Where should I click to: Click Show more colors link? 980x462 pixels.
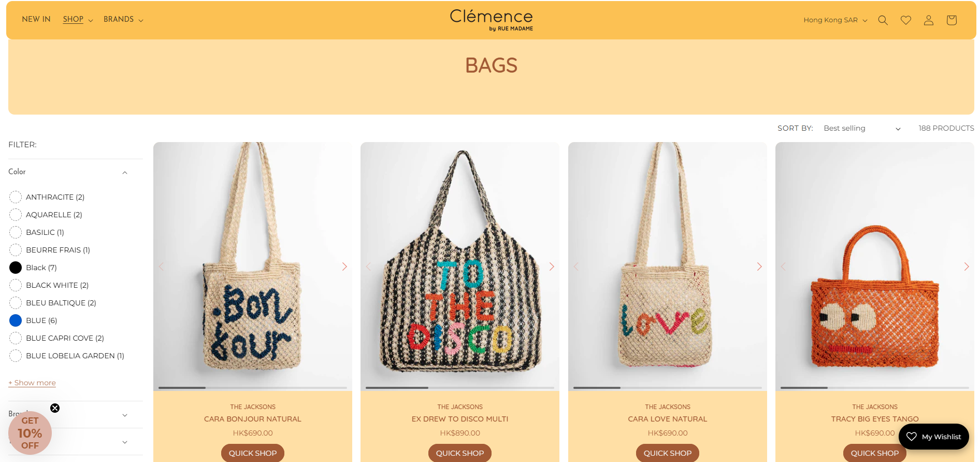tap(32, 383)
